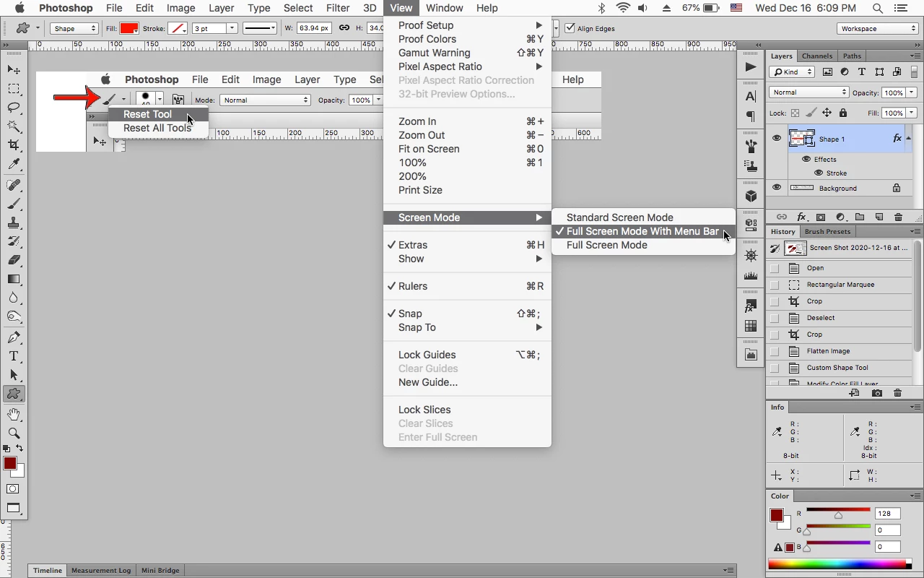924x578 pixels.
Task: Open the stroke width dropdown
Action: pos(232,28)
